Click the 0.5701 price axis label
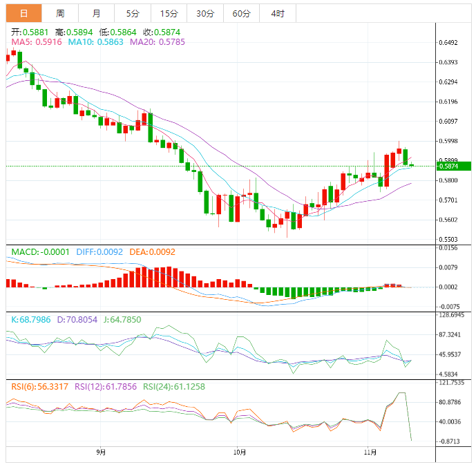476x467 pixels. pyautogui.click(x=448, y=200)
